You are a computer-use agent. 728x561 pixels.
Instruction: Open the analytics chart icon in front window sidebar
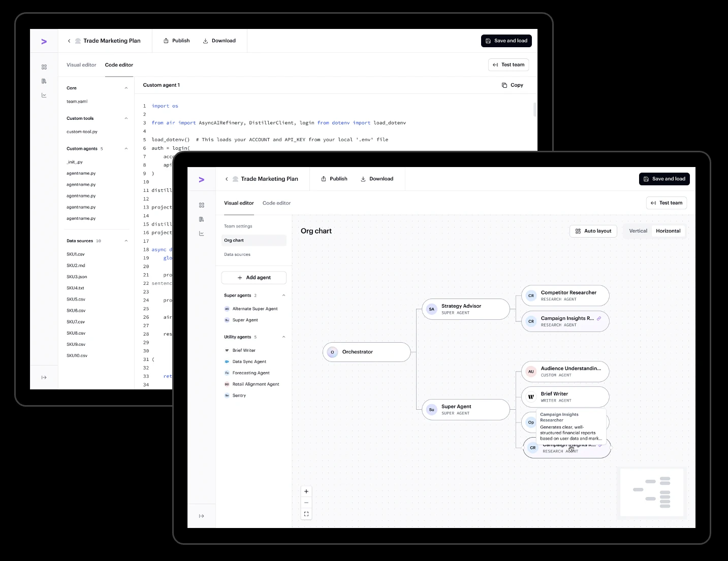pos(202,234)
